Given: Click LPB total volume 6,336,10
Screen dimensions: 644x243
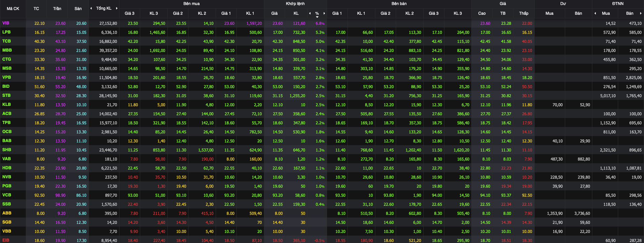Looking at the screenshot, I should pos(108,33).
